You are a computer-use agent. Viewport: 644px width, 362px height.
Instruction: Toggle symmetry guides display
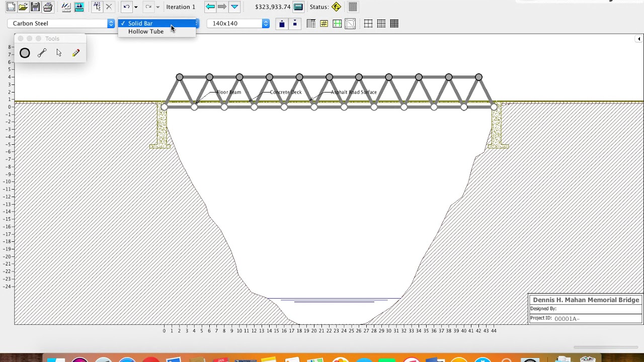point(337,24)
